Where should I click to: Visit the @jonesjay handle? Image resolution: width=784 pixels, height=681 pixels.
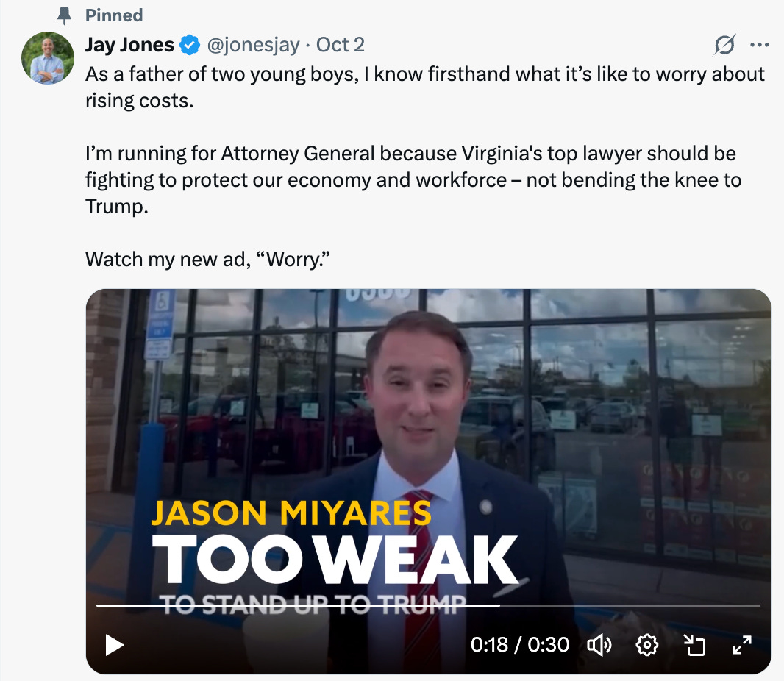pos(254,45)
